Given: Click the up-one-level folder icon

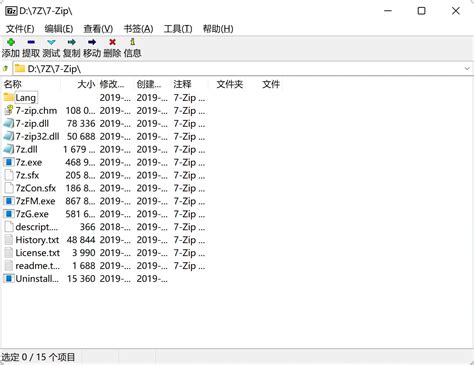Looking at the screenshot, I should click(x=5, y=69).
